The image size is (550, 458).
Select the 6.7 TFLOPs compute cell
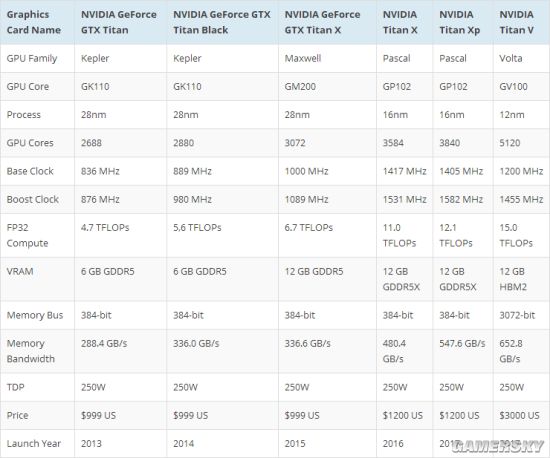point(308,228)
